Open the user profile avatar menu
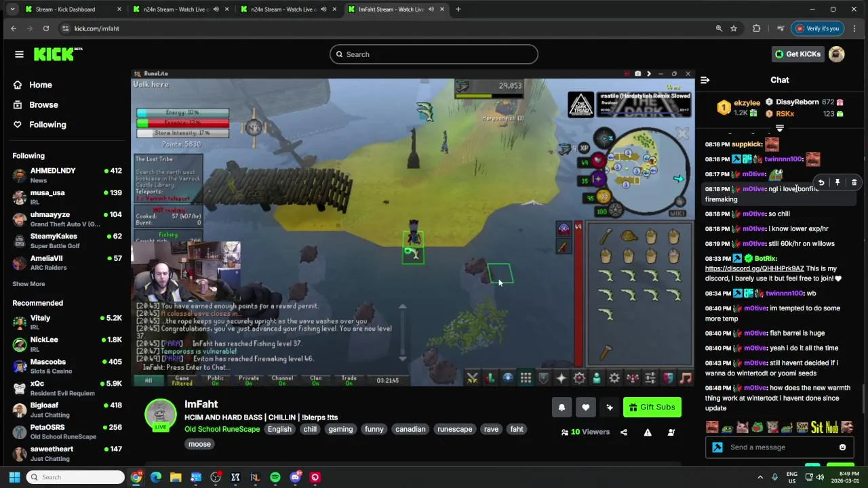 [837, 54]
